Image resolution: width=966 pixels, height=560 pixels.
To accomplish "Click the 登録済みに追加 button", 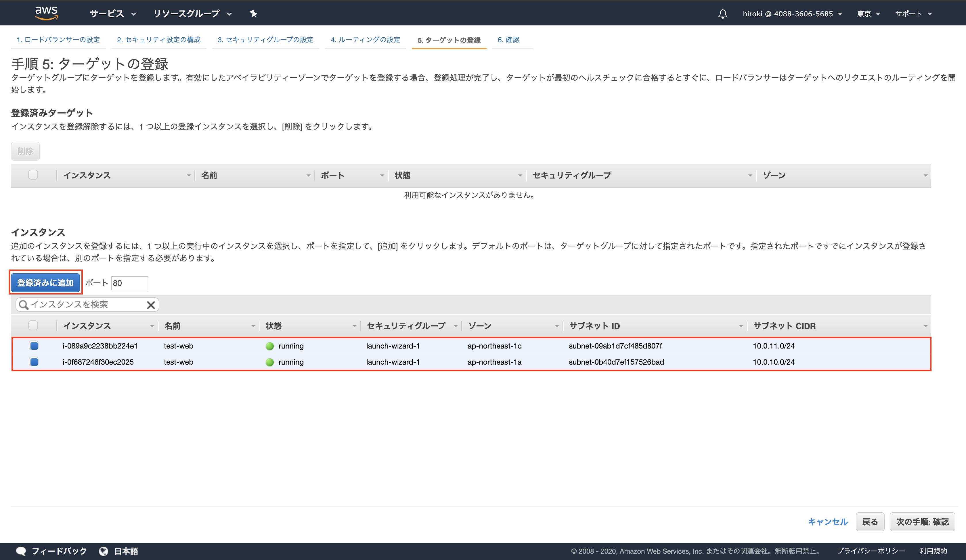I will point(45,283).
